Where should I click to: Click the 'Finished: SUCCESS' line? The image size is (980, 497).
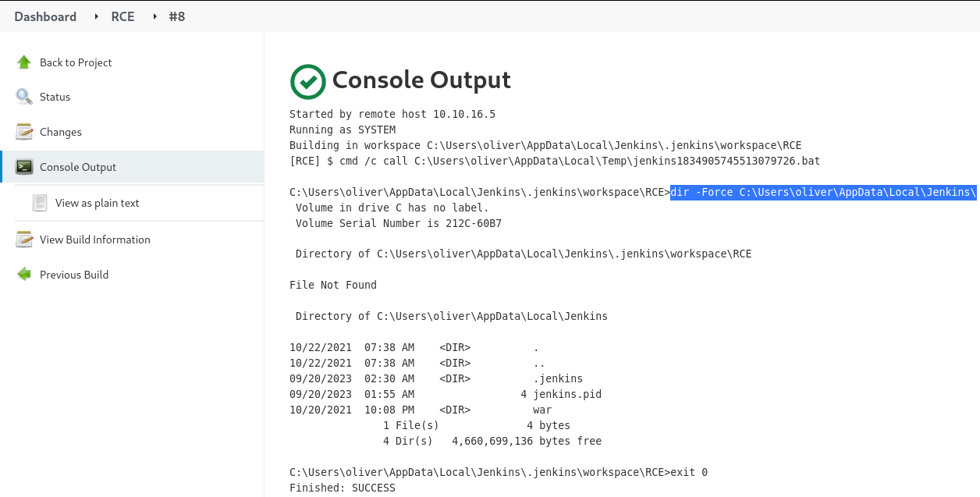[x=343, y=488]
